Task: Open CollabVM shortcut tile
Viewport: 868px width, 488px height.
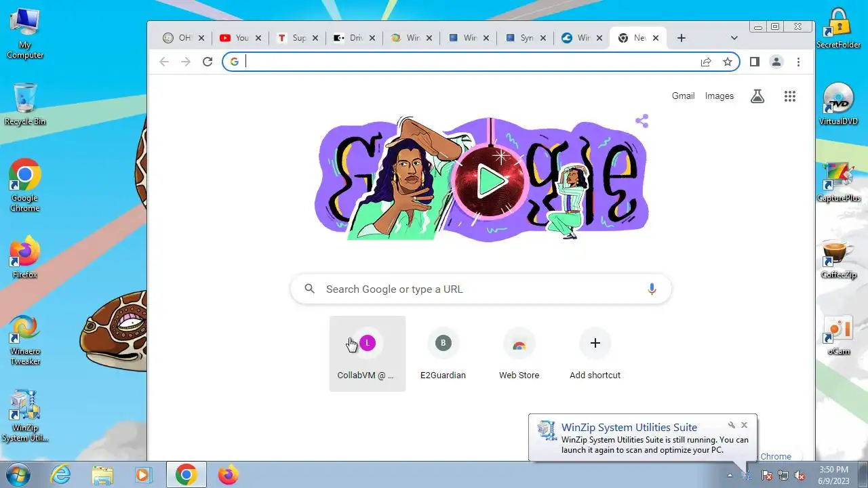Action: click(x=368, y=354)
